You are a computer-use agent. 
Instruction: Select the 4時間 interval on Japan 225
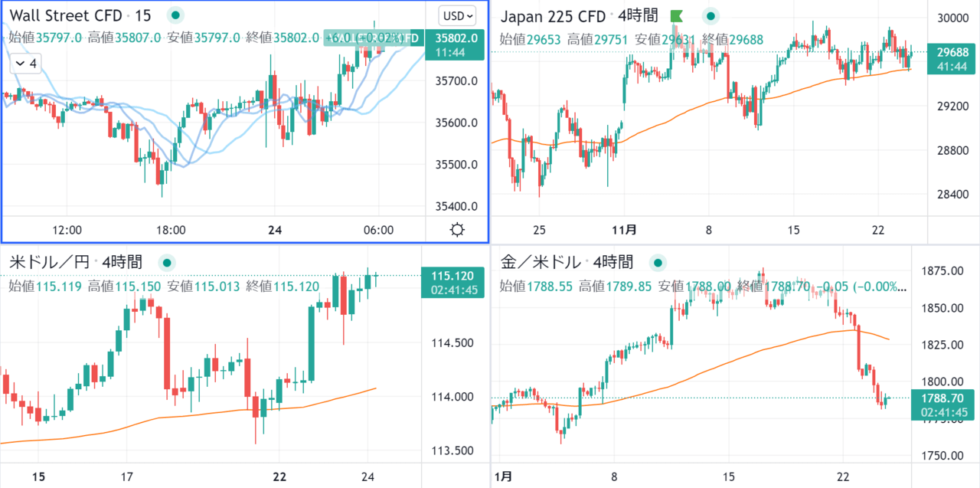(x=639, y=15)
